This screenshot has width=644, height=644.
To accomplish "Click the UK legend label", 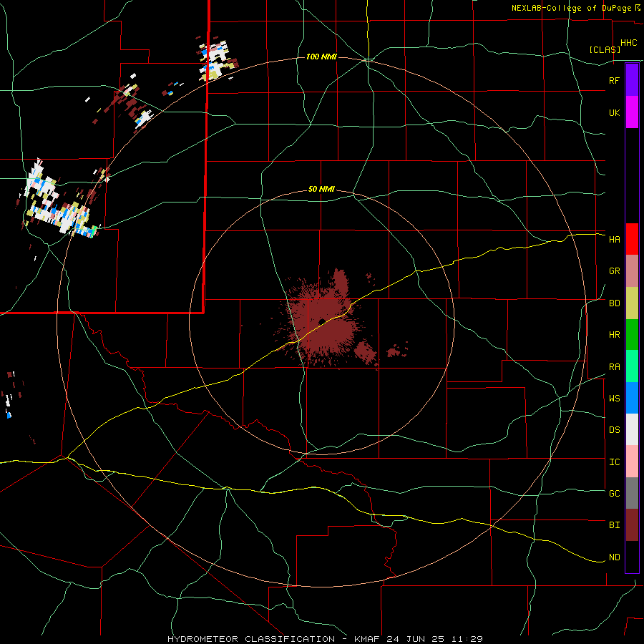I will coord(614,112).
